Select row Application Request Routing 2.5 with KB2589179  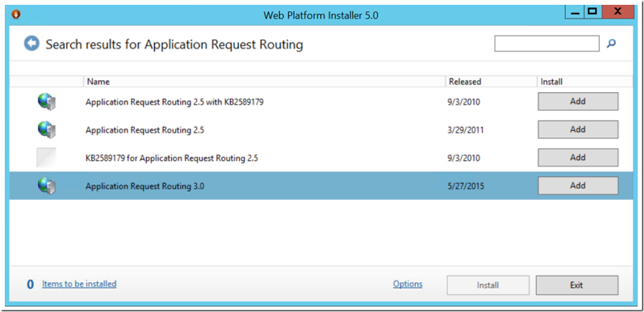pyautogui.click(x=321, y=102)
